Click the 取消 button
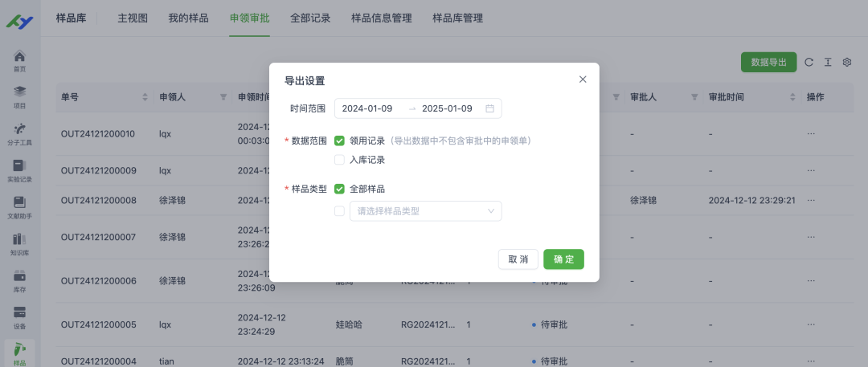The width and height of the screenshot is (868, 367). (x=518, y=259)
